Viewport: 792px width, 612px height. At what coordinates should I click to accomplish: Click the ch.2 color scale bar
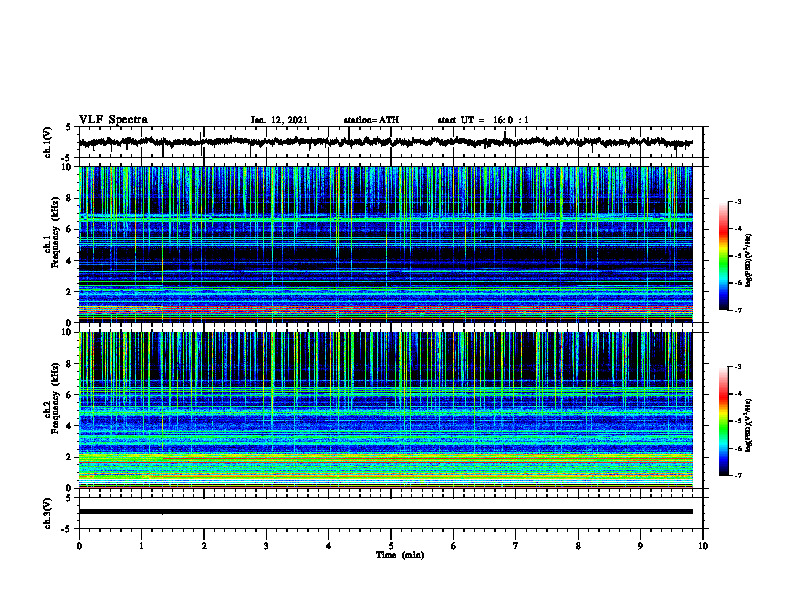pos(724,421)
